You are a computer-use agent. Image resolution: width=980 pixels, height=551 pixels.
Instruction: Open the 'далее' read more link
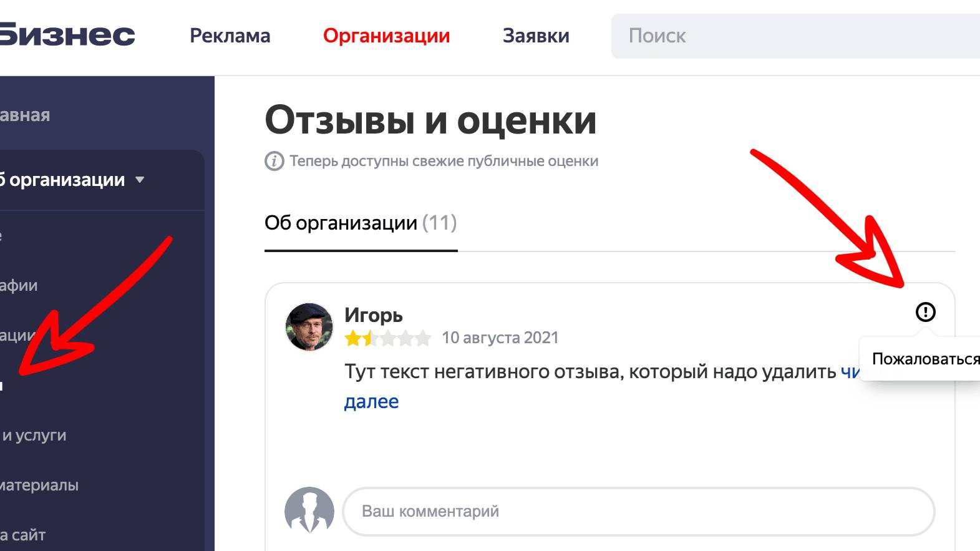click(371, 401)
